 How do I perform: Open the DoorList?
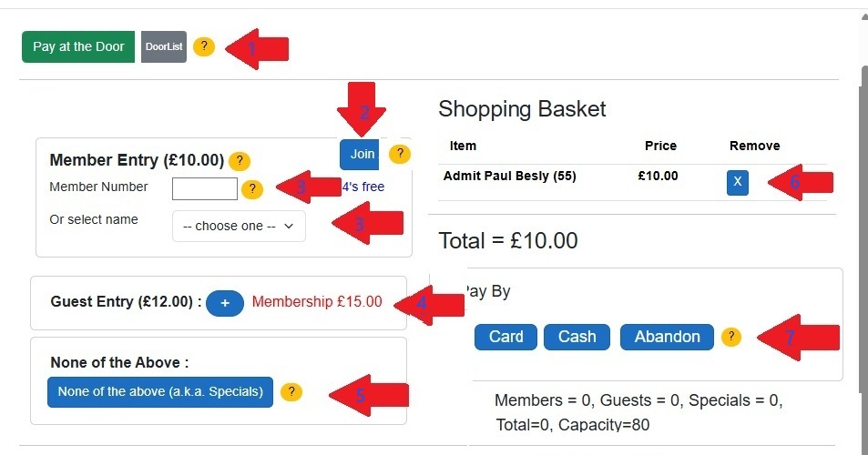click(164, 46)
